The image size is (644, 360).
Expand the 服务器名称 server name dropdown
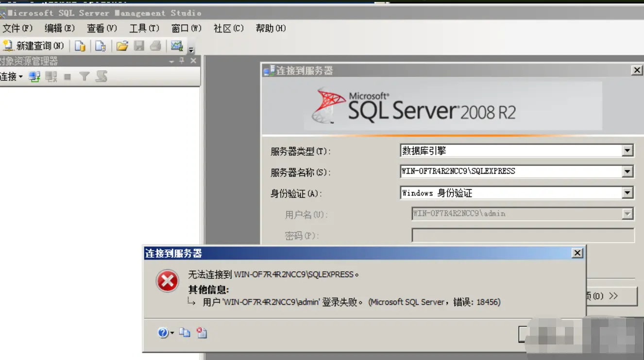coord(628,171)
